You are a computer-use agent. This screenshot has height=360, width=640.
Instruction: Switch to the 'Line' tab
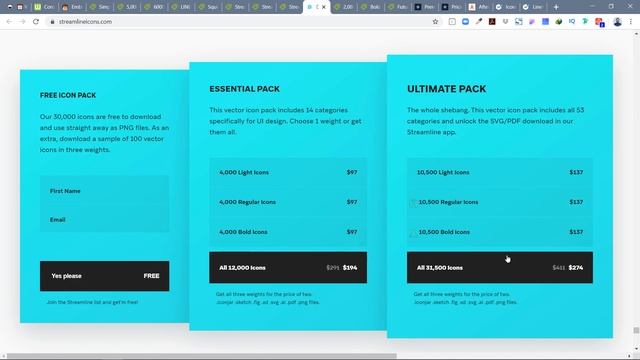click(x=533, y=7)
